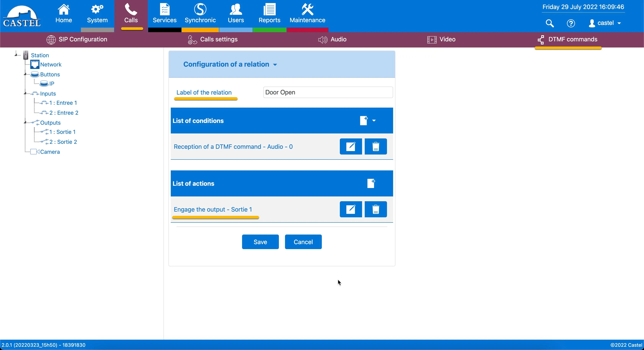Open the Home section

pyautogui.click(x=63, y=14)
